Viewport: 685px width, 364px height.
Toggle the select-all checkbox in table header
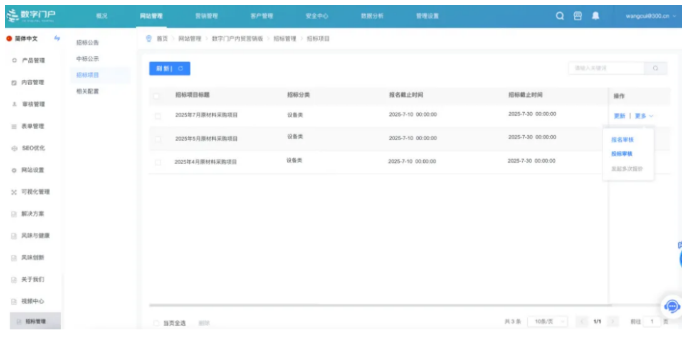pos(156,96)
